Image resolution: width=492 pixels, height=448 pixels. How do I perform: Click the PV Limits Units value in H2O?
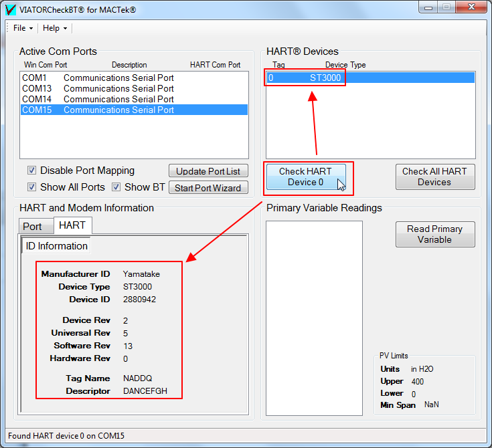tap(422, 369)
